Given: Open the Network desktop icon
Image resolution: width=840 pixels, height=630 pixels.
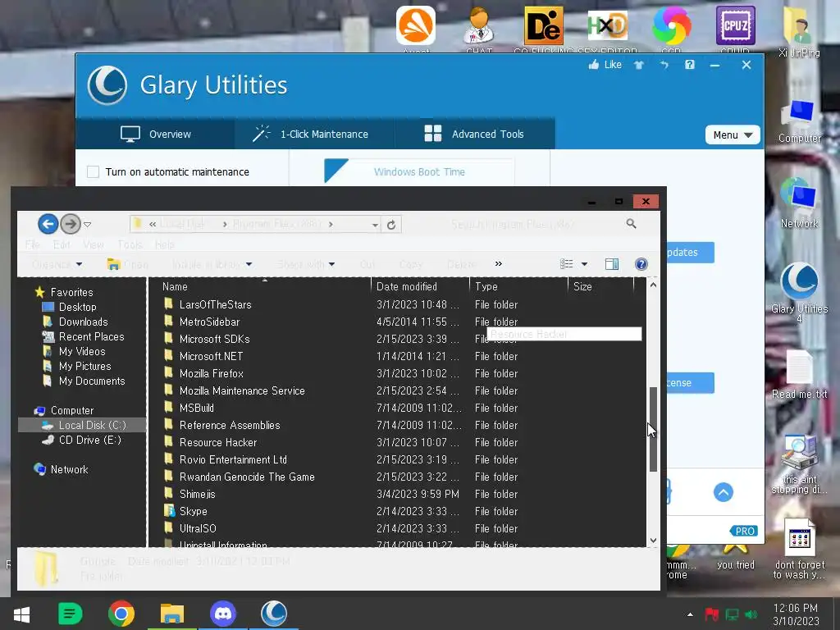Looking at the screenshot, I should 799,203.
